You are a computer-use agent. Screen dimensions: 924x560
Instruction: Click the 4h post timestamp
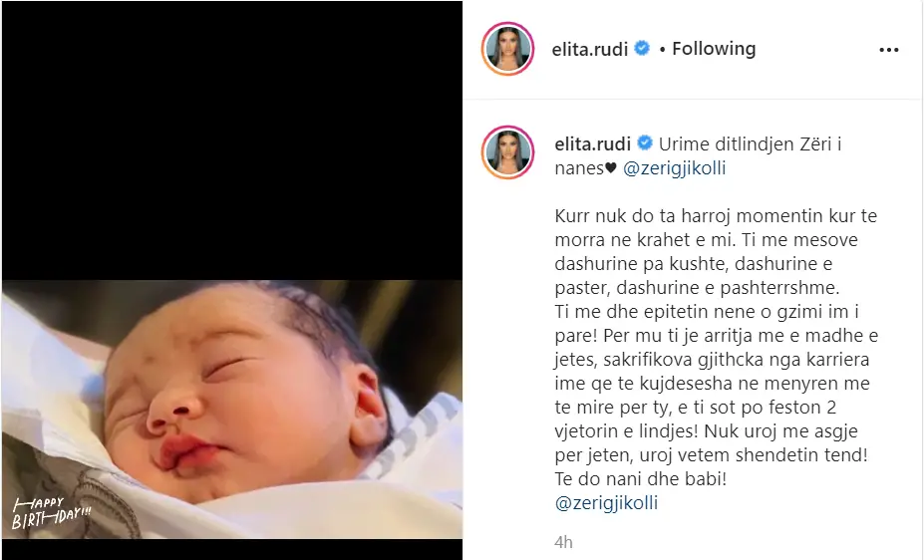(563, 542)
